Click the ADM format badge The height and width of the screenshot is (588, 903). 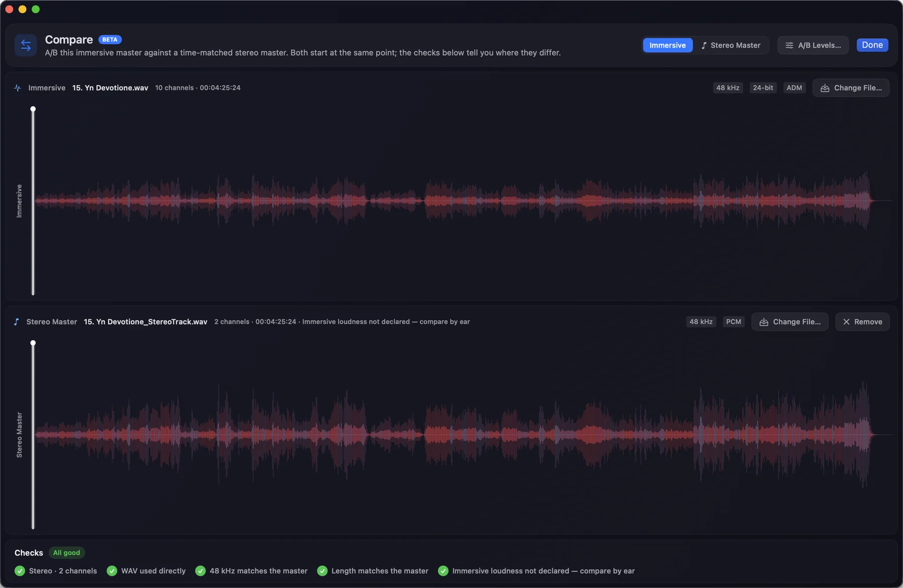(x=794, y=88)
